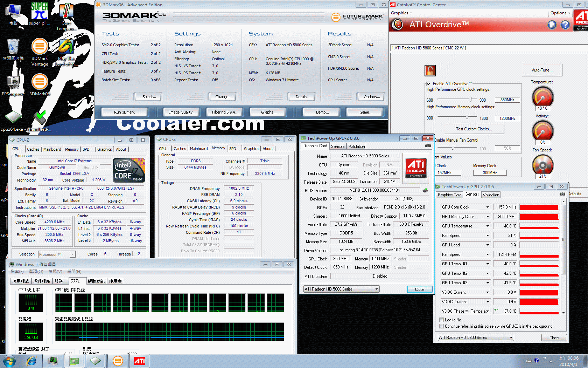Switch to GPU-Z taskbar button
This screenshot has width=588, height=368.
tap(74, 361)
